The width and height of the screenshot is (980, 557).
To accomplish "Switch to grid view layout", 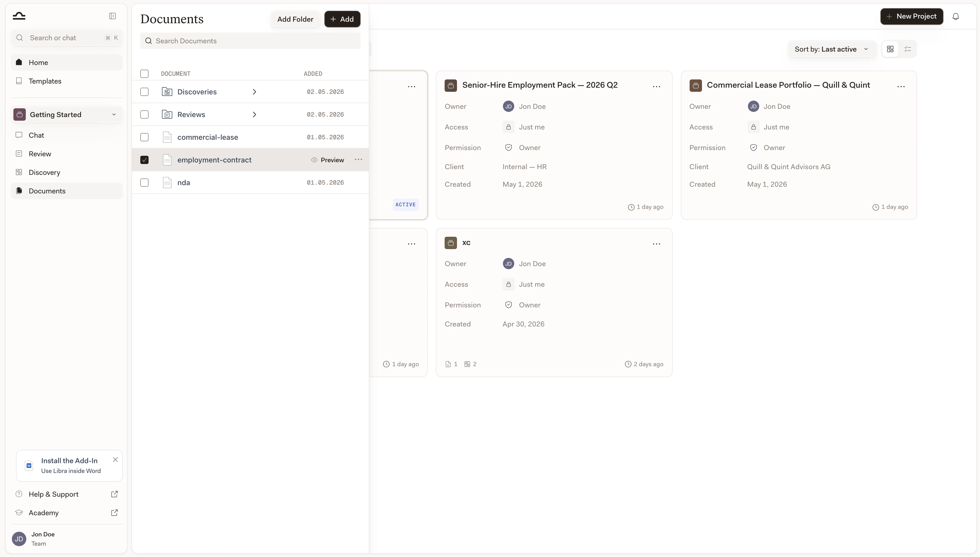I will click(890, 49).
